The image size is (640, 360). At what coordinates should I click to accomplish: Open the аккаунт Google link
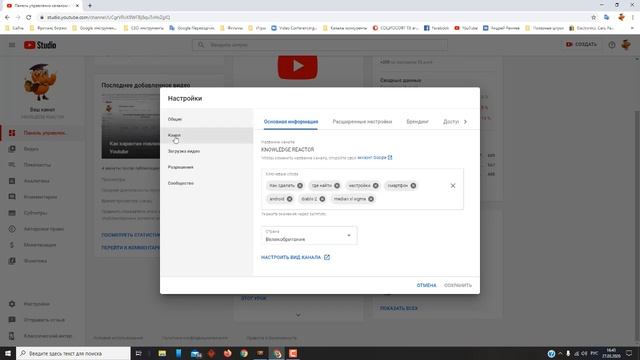pyautogui.click(x=374, y=158)
